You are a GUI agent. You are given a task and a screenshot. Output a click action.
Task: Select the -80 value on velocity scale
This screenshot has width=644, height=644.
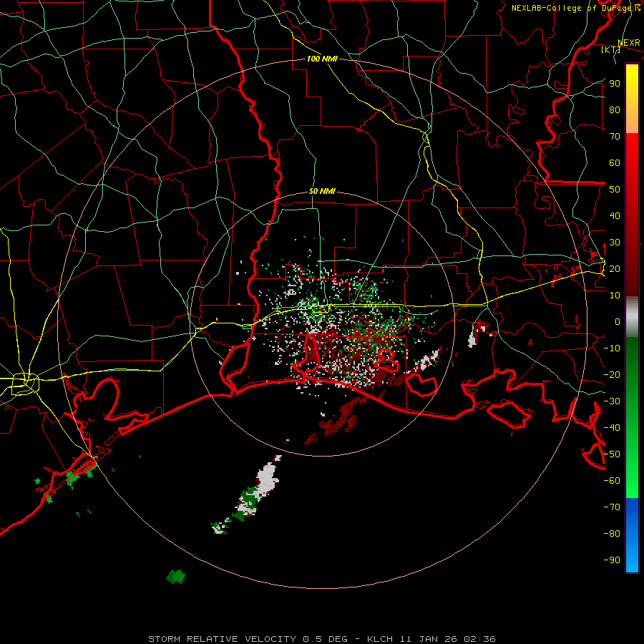(x=612, y=534)
